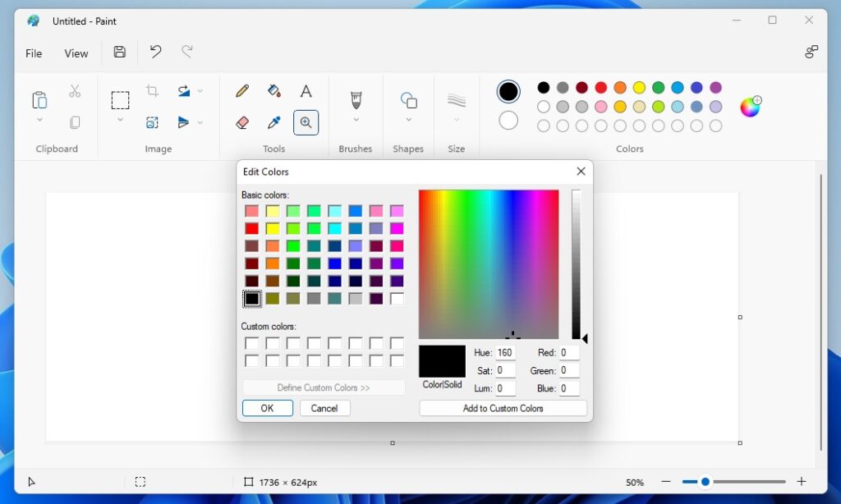This screenshot has height=504, width=841.
Task: Open the View menu
Action: pos(76,53)
